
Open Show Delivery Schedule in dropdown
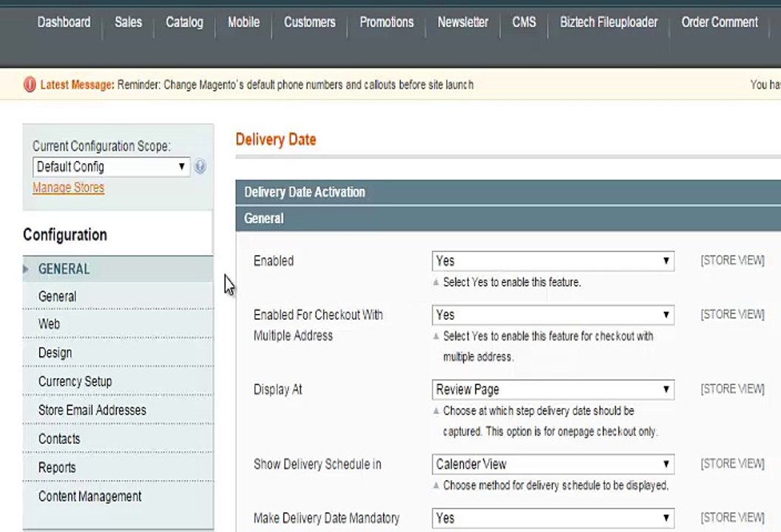[x=553, y=464]
